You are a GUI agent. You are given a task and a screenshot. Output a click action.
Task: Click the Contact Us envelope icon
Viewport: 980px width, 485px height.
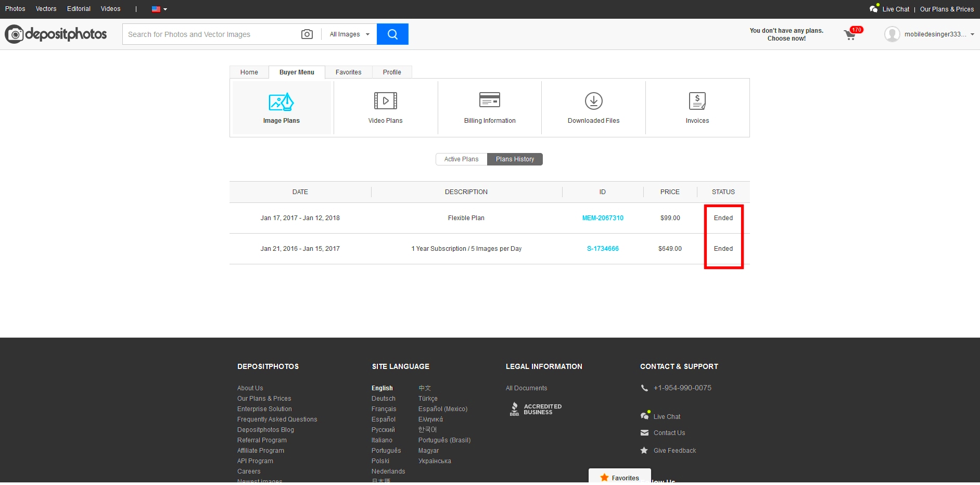point(644,433)
